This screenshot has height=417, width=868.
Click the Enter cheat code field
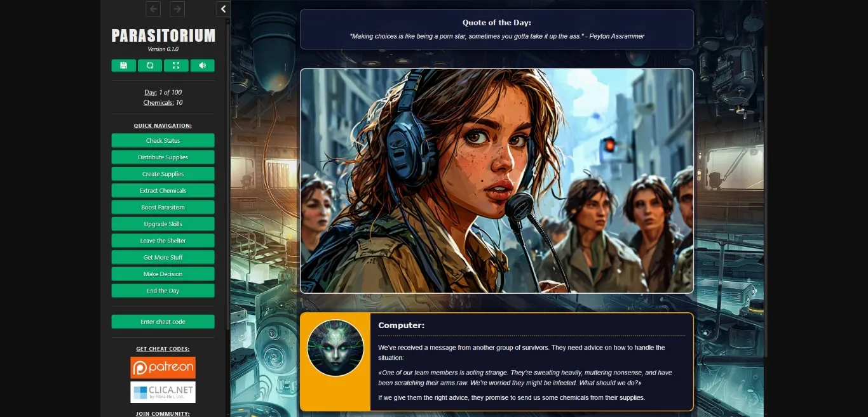(x=163, y=321)
